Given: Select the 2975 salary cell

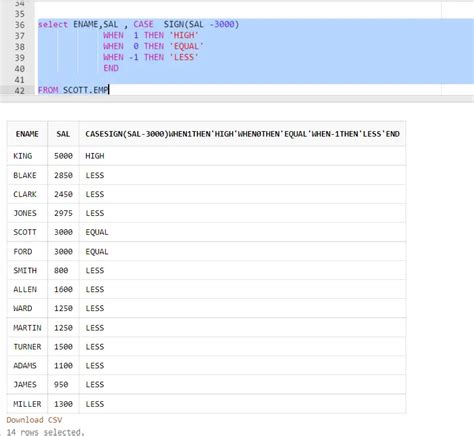Looking at the screenshot, I should coord(63,213).
